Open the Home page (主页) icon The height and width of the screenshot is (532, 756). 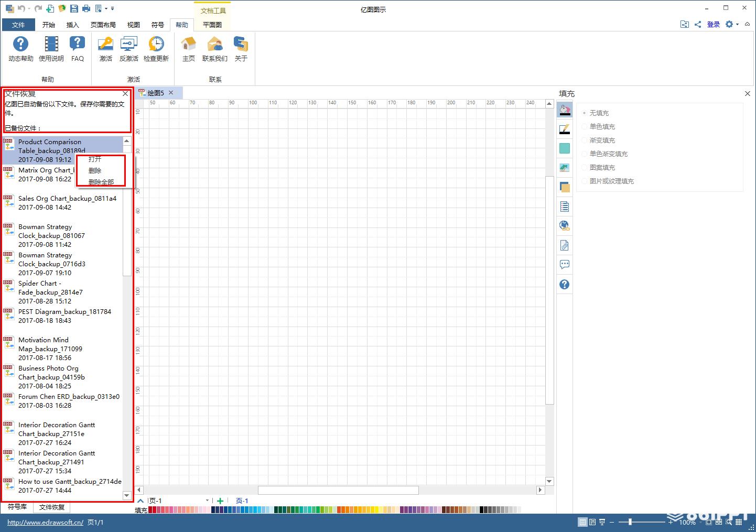tap(189, 49)
